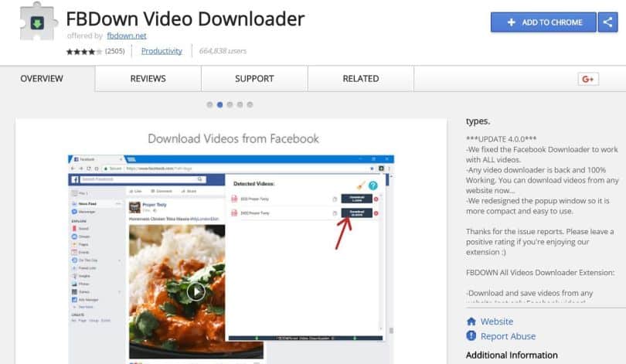Viewport: 626px width, 364px height.
Task: Click the house icon beside Website
Action: [471, 321]
